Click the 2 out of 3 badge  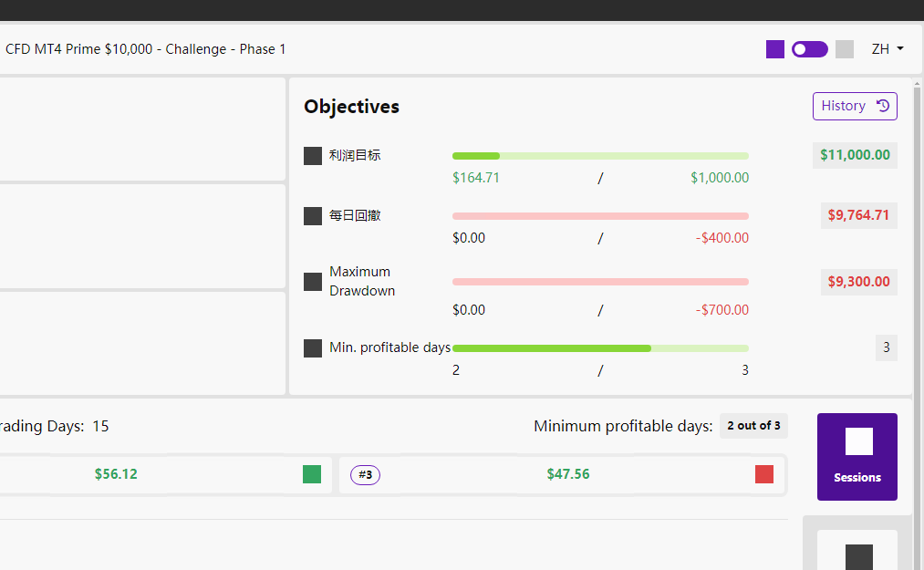(x=753, y=426)
